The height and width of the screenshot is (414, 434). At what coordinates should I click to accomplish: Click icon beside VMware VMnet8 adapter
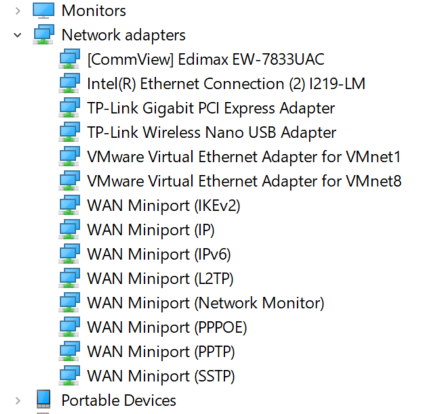pyautogui.click(x=69, y=181)
